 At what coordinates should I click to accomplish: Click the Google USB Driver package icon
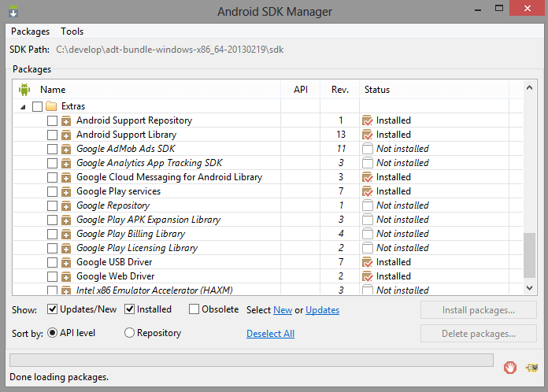[x=66, y=262]
